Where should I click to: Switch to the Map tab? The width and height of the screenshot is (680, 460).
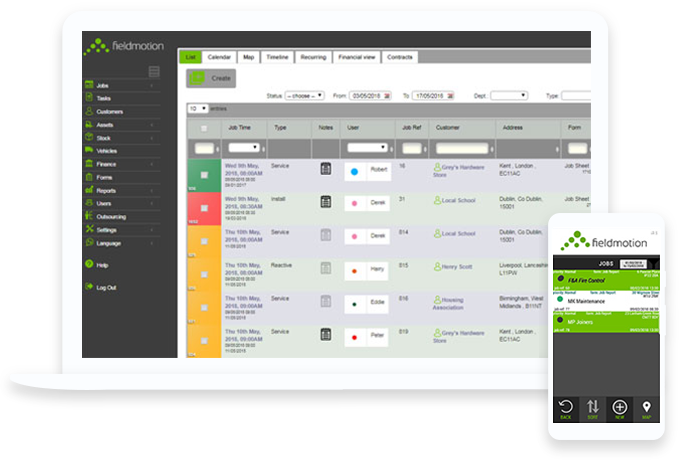[x=248, y=57]
